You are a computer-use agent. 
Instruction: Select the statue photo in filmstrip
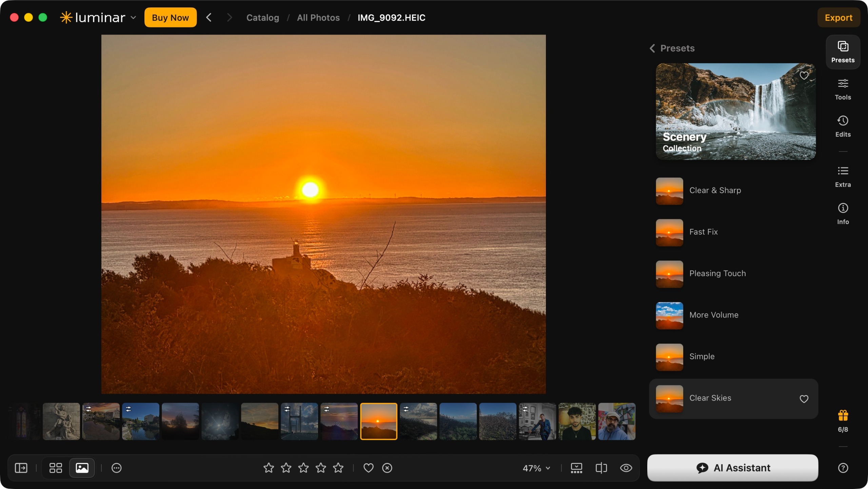[61, 421]
